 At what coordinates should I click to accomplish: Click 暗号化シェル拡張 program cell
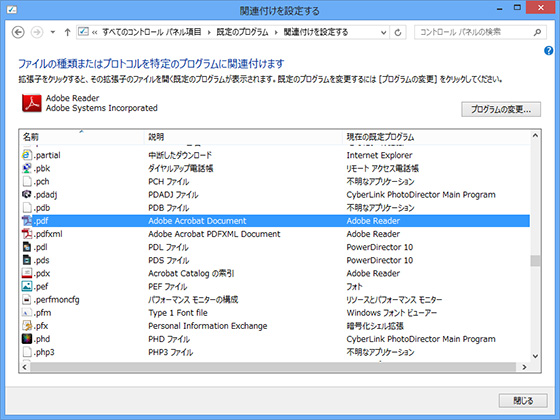pyautogui.click(x=375, y=326)
